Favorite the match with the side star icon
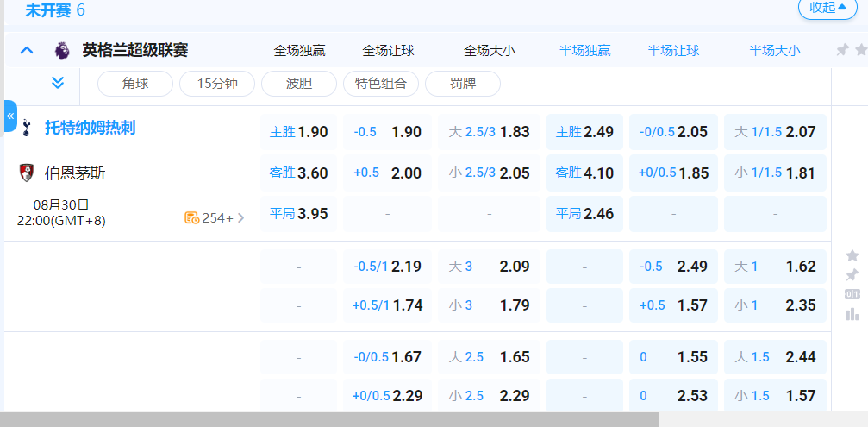 click(852, 255)
